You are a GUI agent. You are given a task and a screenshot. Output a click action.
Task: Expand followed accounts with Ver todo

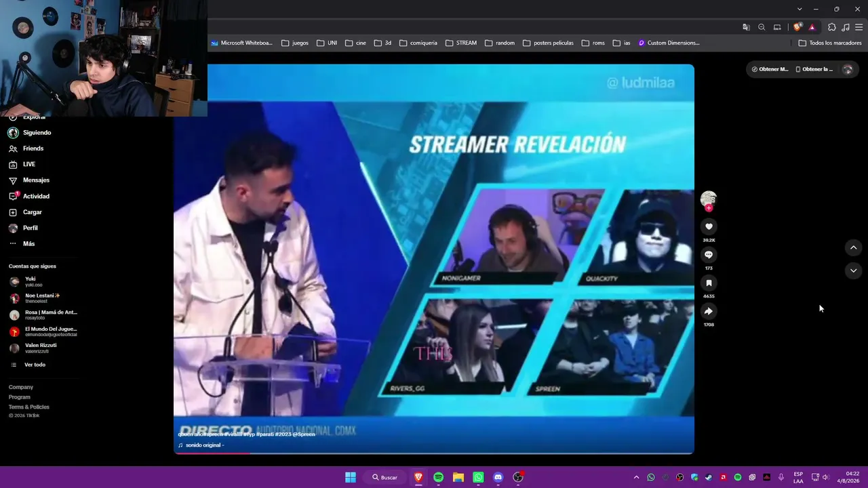(x=35, y=365)
